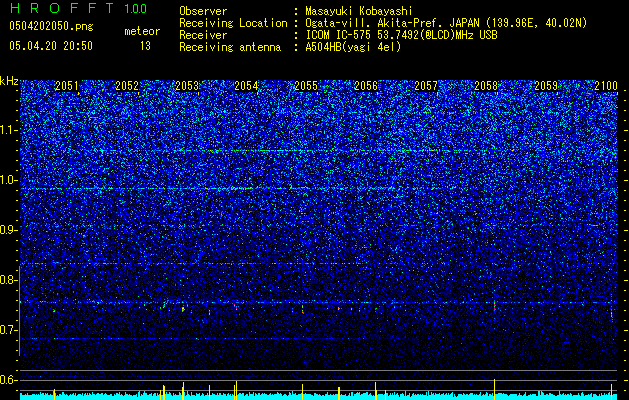Click the date stamp 05.04.20 20:50
Image resolution: width=629 pixels, height=400 pixels.
coord(51,46)
